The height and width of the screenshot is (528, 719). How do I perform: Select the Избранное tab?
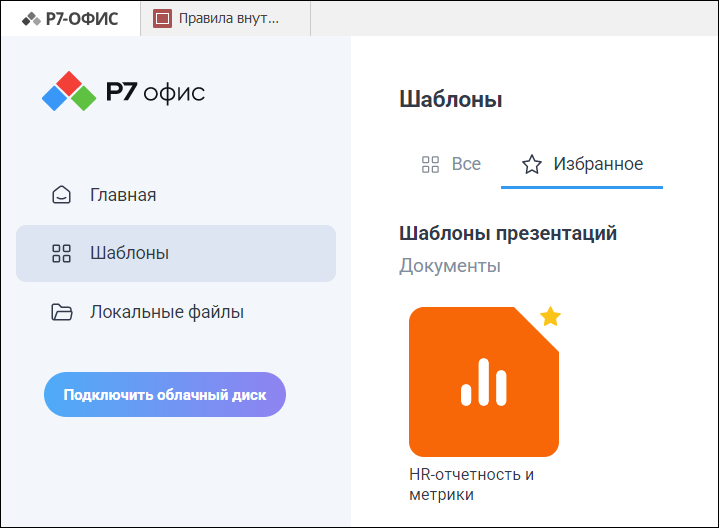point(582,164)
